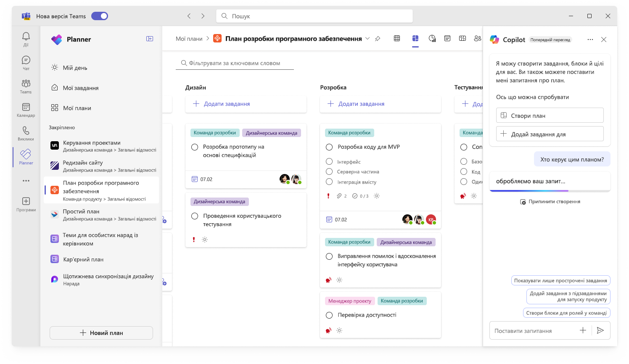Open the pinned plan "Керування проектами"
The image size is (629, 364).
point(101,146)
